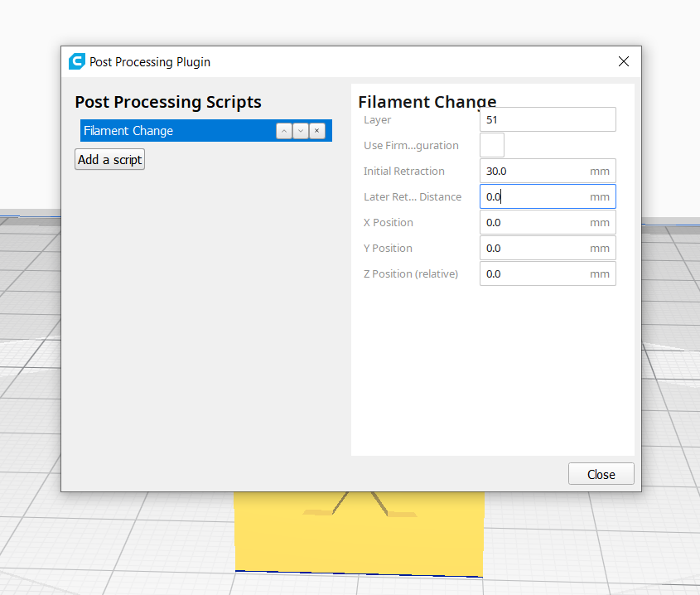Image resolution: width=700 pixels, height=595 pixels.
Task: Select Filament Change script in list
Action: (x=179, y=131)
